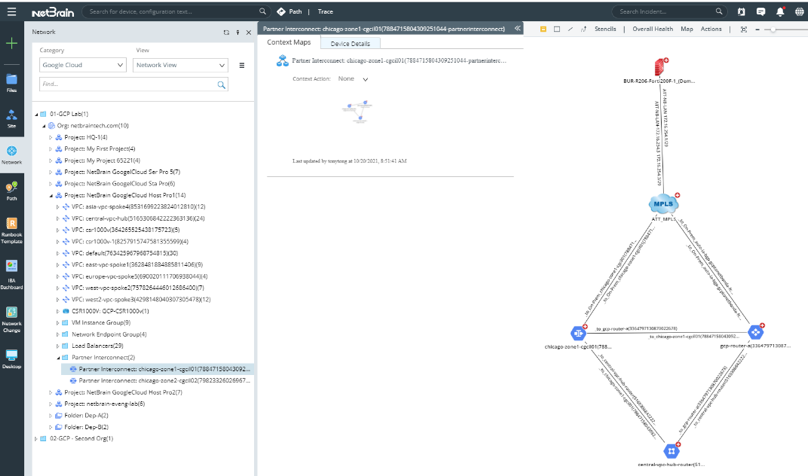The width and height of the screenshot is (808, 476).
Task: Click the Path button in top bar
Action: (290, 11)
